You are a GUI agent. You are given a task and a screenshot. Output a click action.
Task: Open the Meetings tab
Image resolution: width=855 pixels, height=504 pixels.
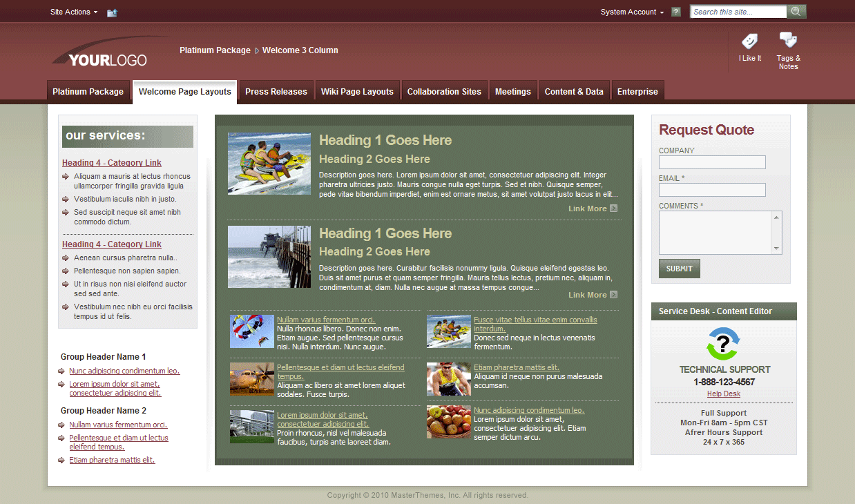[x=512, y=91]
